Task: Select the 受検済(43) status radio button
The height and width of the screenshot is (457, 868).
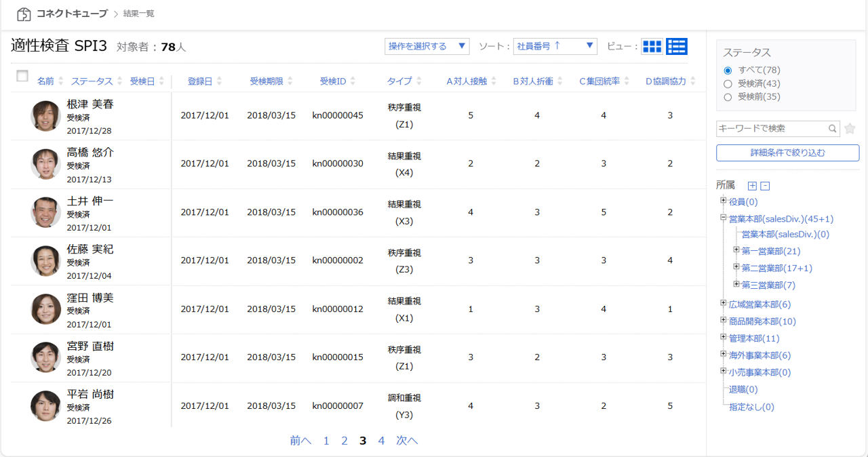Action: tap(728, 83)
